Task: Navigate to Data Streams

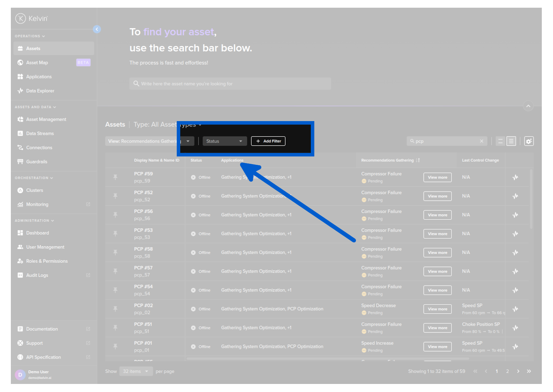Action: [40, 133]
